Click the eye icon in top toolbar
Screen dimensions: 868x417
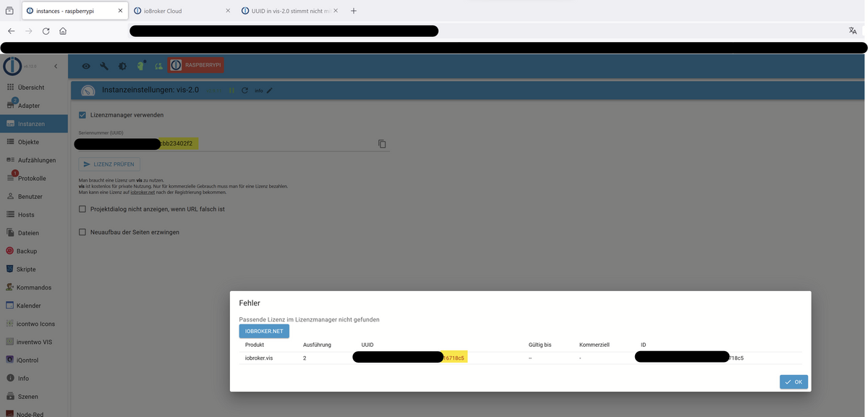click(x=86, y=66)
